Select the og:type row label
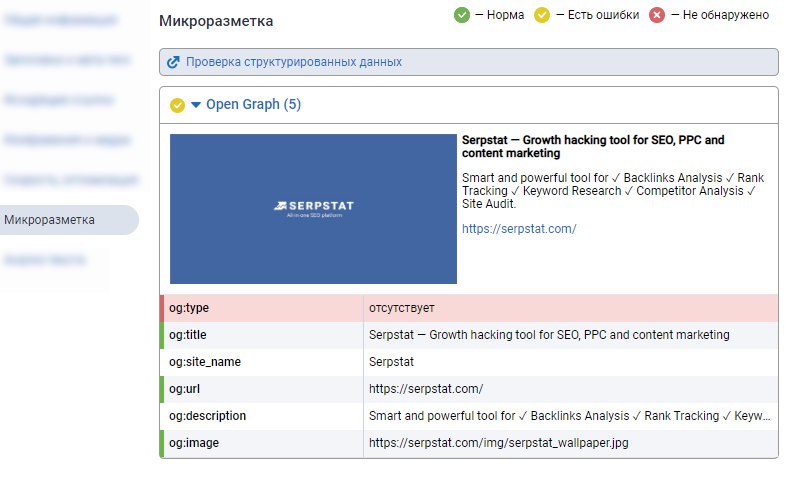The image size is (786, 477). coord(189,308)
